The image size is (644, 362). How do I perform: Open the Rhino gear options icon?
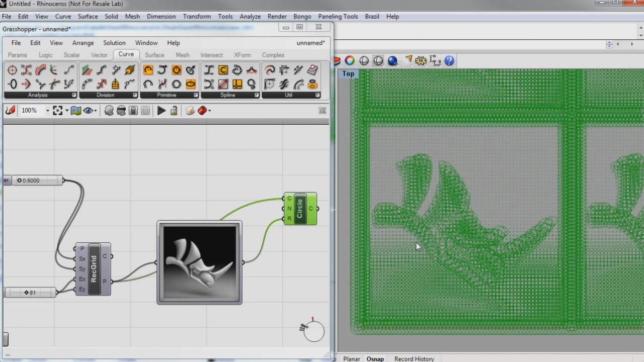point(421,61)
